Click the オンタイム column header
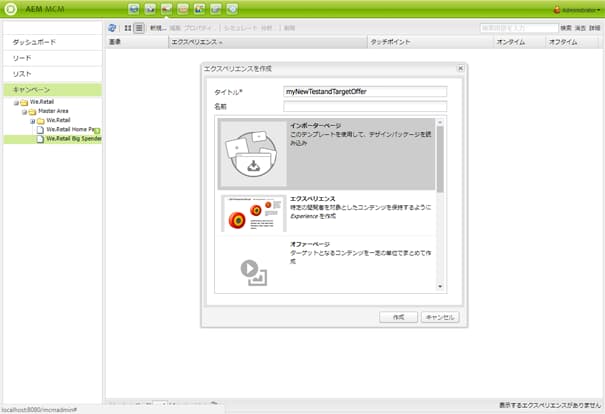The image size is (605, 414). pyautogui.click(x=520, y=42)
